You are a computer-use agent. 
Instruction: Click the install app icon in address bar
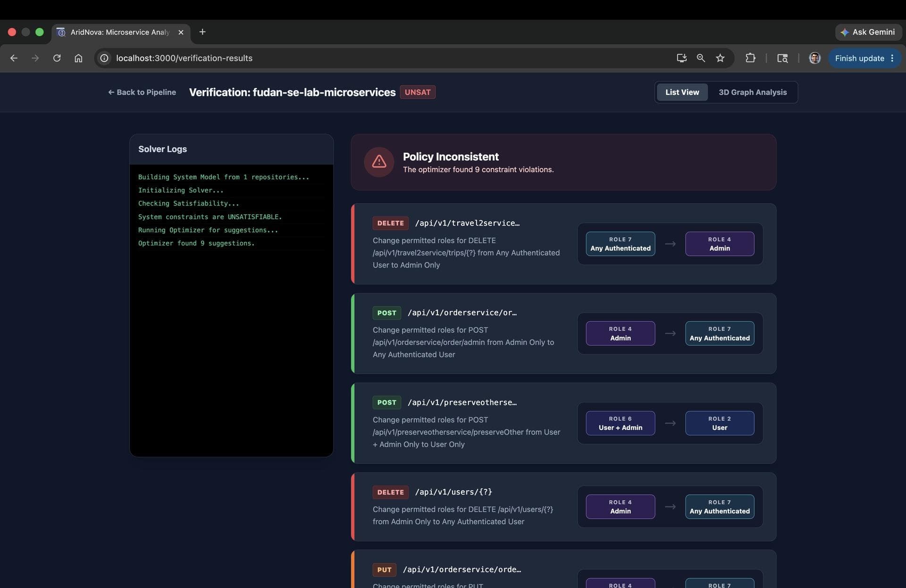681,58
